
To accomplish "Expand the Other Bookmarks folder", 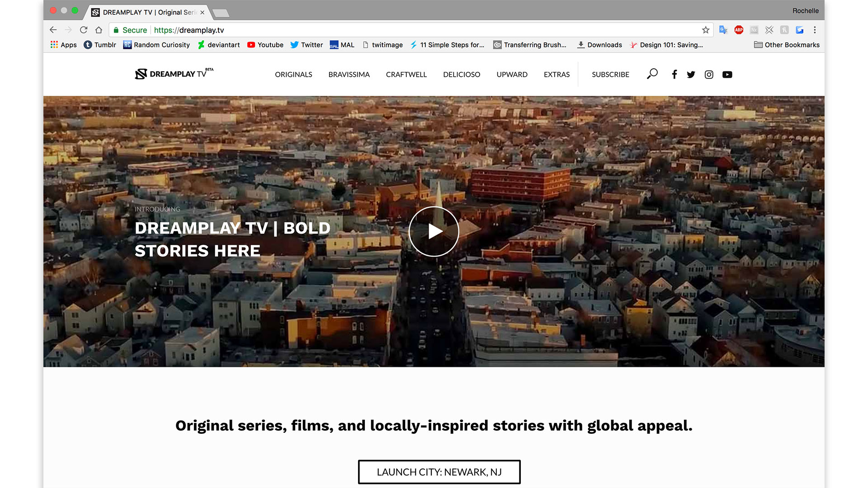I will (787, 45).
